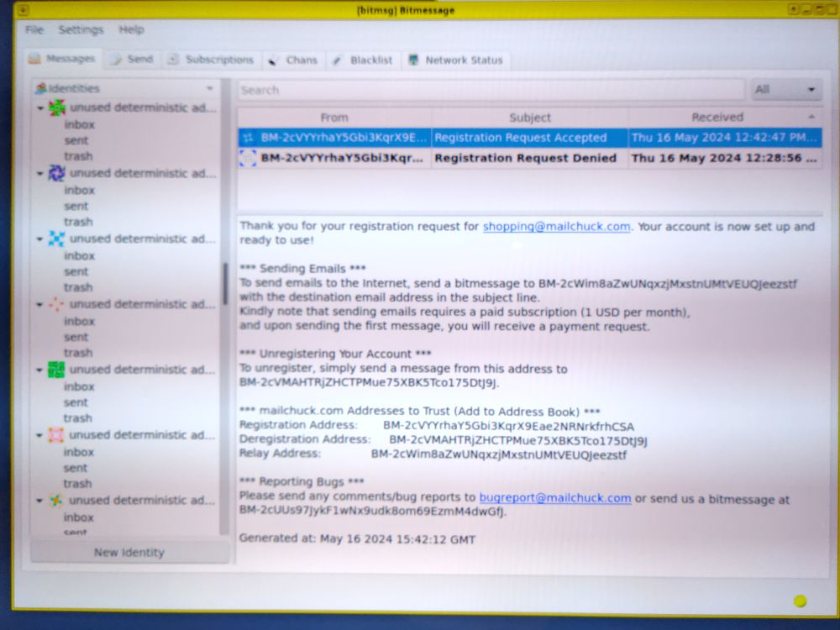Open the Identities header sort arrow

click(209, 88)
